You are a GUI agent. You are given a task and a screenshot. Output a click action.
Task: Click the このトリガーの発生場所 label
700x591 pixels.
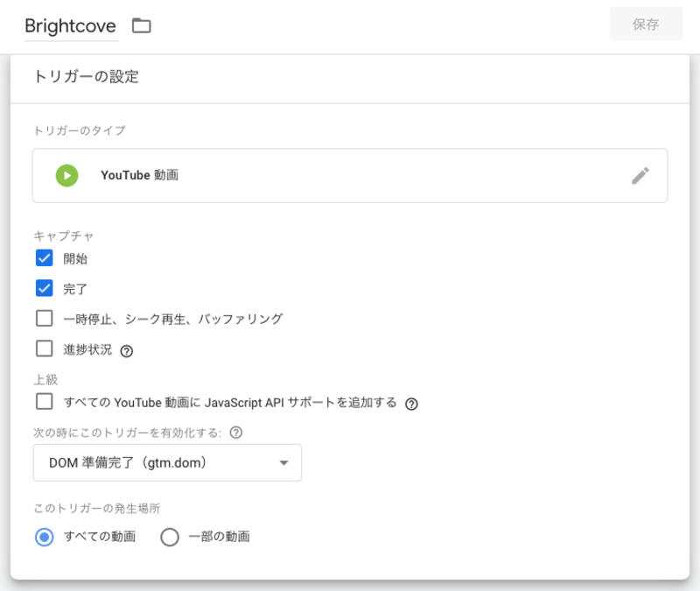tap(97, 509)
